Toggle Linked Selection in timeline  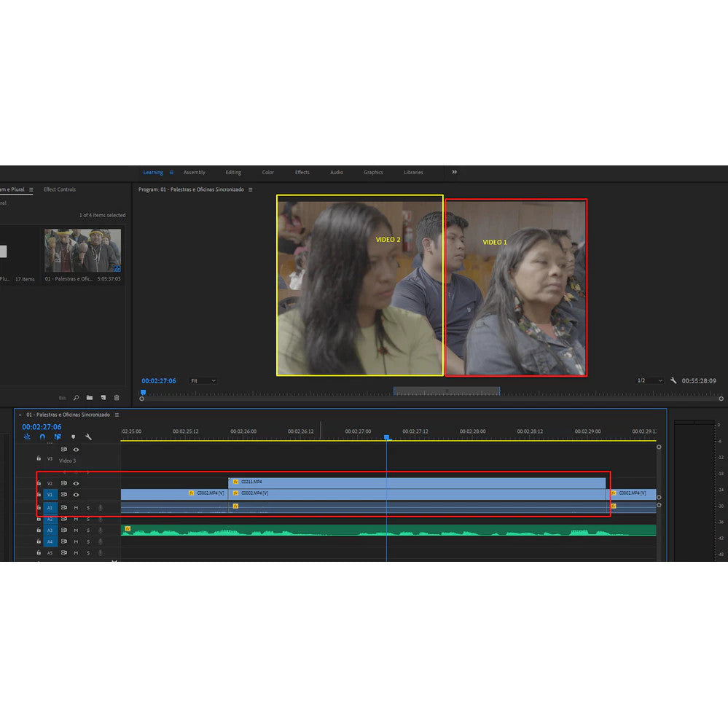[58, 437]
